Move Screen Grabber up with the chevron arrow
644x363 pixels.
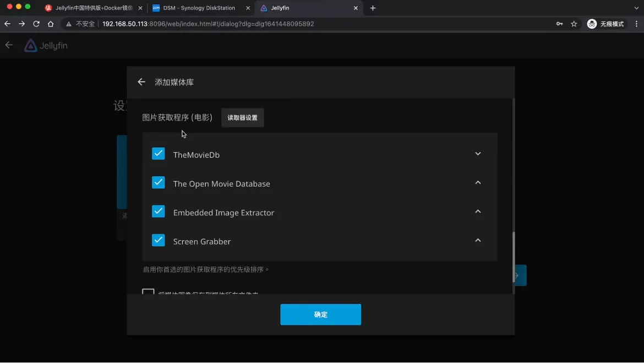tap(478, 240)
